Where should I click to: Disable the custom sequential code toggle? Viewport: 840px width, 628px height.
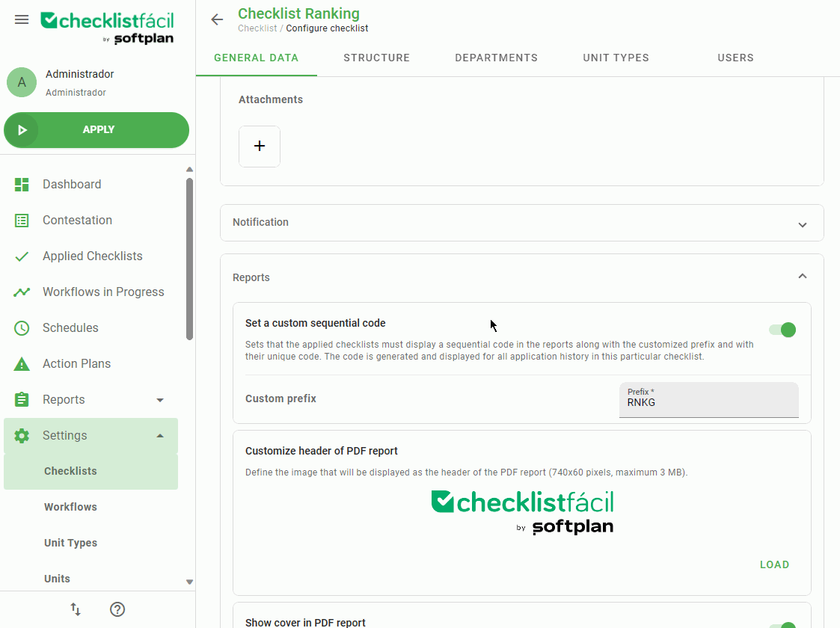pos(782,330)
